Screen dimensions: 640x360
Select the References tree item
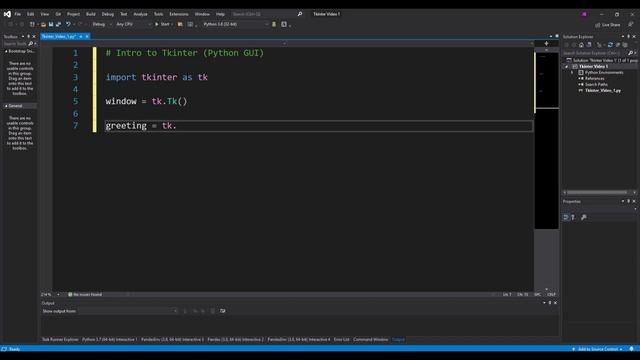[x=594, y=78]
